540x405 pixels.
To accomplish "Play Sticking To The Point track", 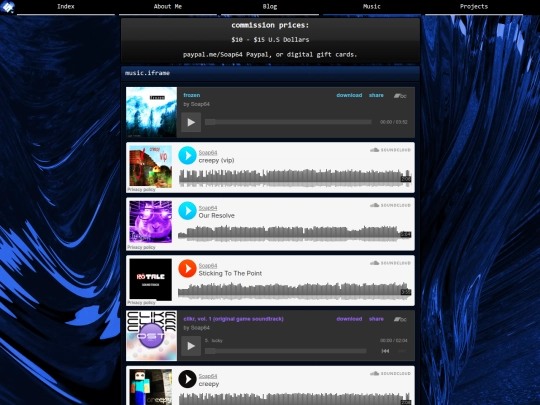I will point(187,268).
